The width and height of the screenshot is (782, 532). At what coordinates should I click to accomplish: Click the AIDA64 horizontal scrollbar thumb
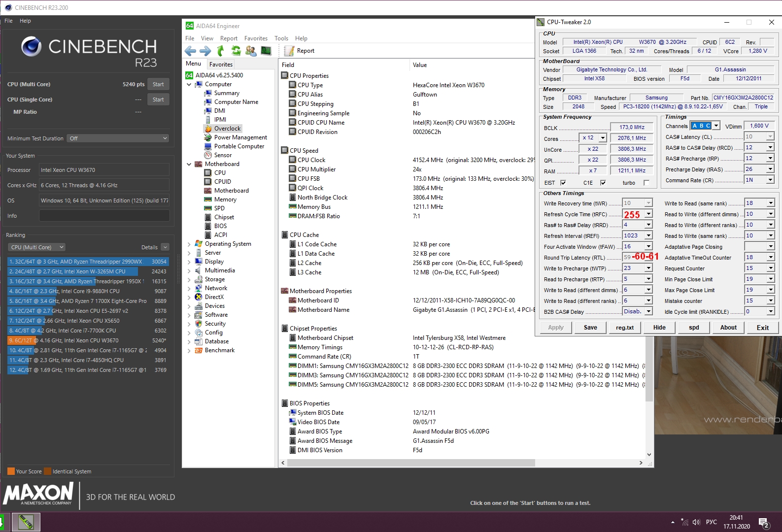pos(411,463)
